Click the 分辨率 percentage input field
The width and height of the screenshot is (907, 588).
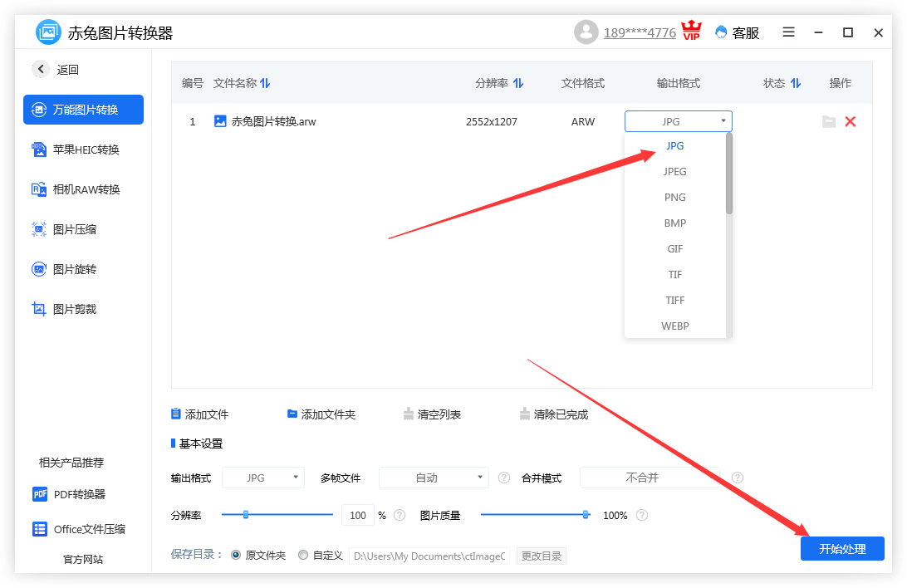coord(358,515)
